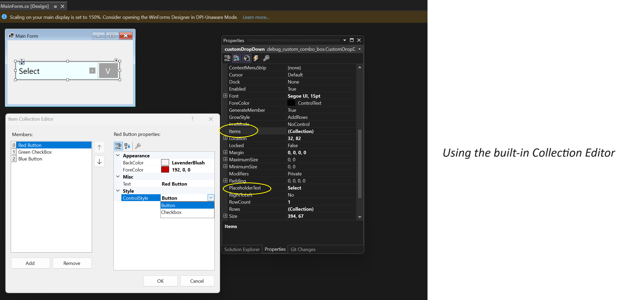Image resolution: width=644 pixels, height=300 pixels.
Task: Expand the Font property group
Action: (x=226, y=96)
